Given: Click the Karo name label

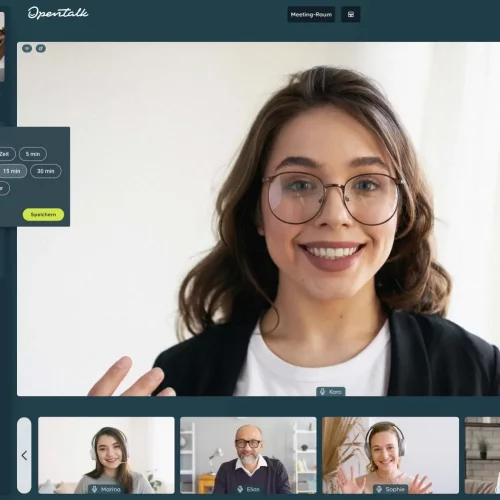Looking at the screenshot, I should tap(335, 392).
